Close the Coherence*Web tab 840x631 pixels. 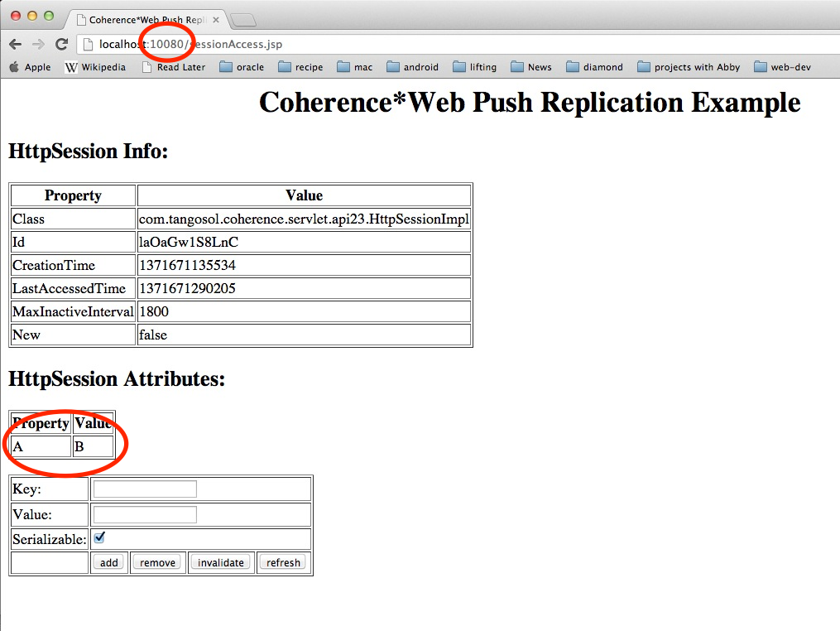(x=216, y=20)
